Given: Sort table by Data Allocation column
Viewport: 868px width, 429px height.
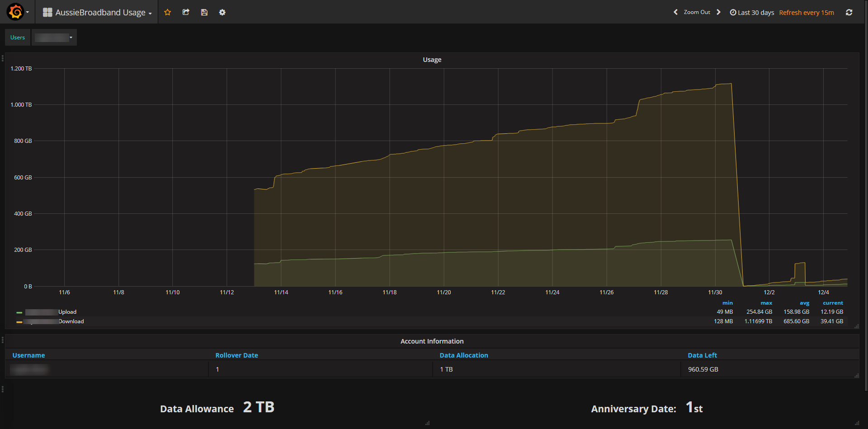Looking at the screenshot, I should coord(464,355).
